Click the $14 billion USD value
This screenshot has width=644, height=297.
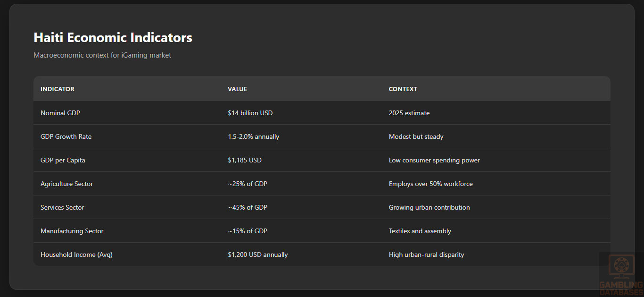[250, 113]
